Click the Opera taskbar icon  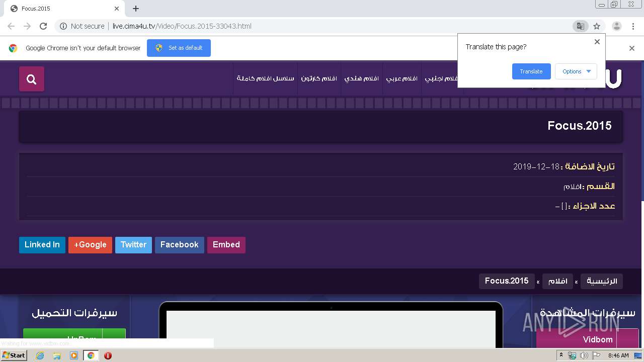pos(108,355)
